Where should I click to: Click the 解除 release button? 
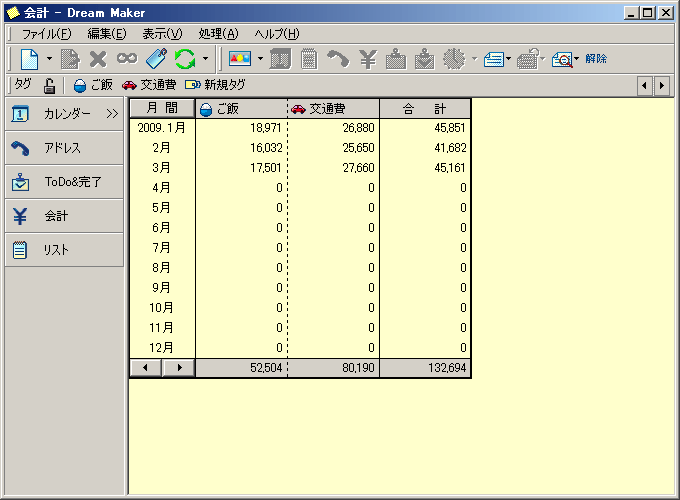pos(596,59)
